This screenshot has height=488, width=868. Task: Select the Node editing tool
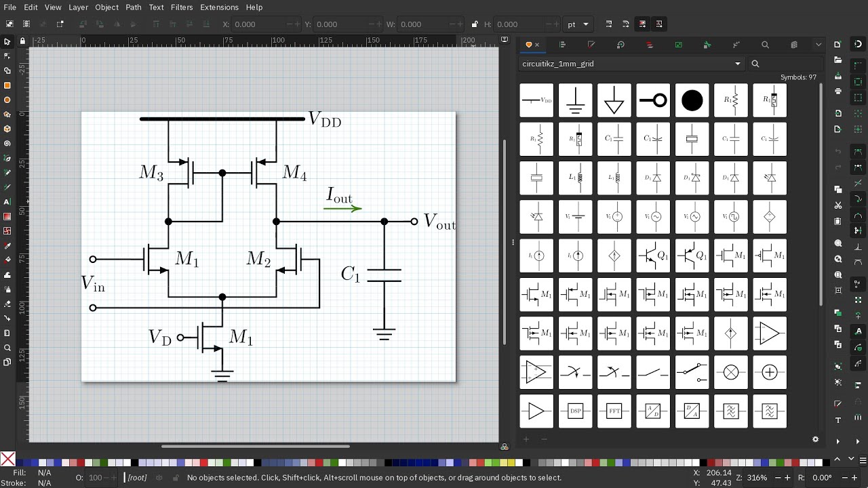click(x=7, y=56)
